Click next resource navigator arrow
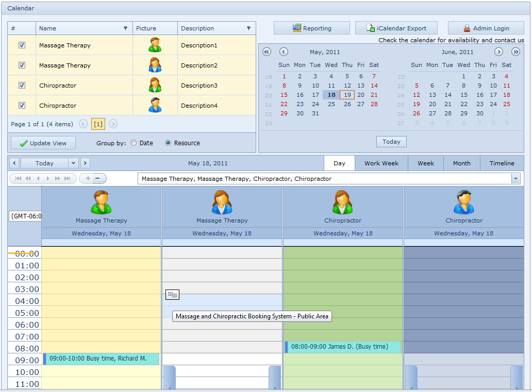Image resolution: width=532 pixels, height=392 pixels. pos(48,178)
